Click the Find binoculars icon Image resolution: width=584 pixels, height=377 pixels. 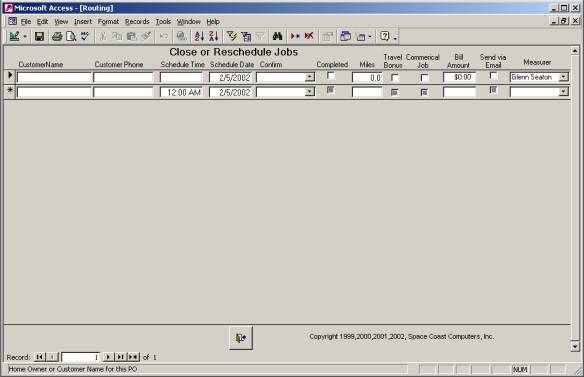tap(277, 36)
